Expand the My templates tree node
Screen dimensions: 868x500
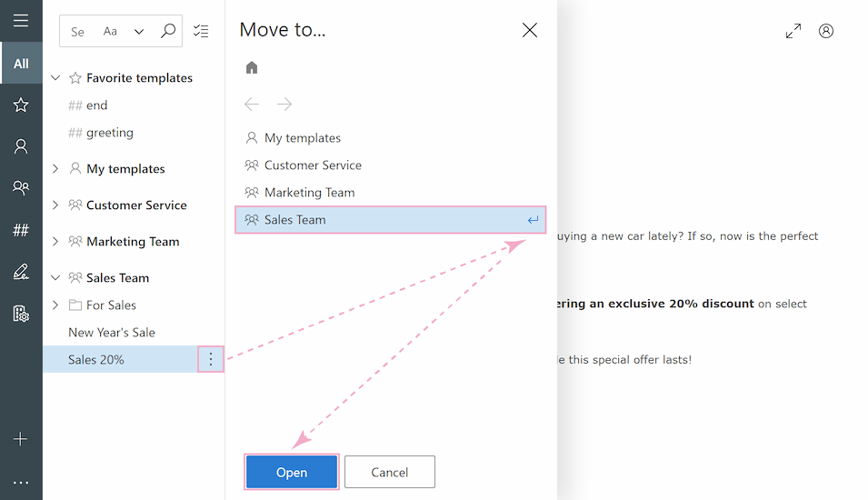[x=55, y=168]
